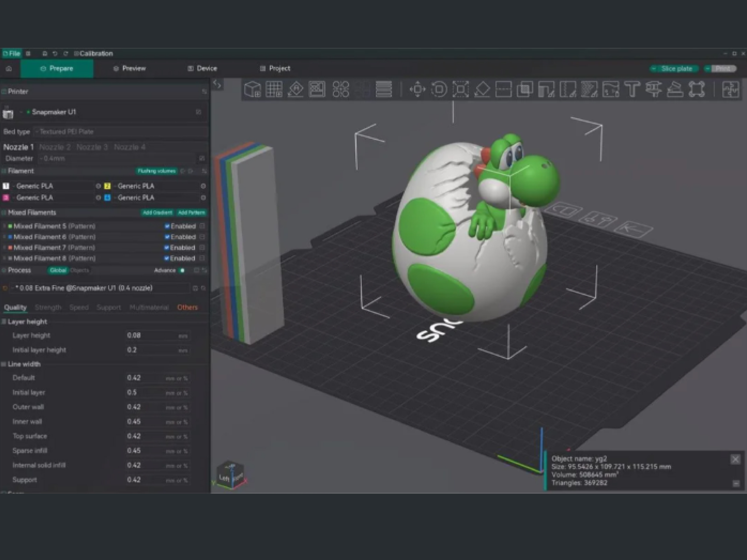The height and width of the screenshot is (560, 747).
Task: Click the Add plate grid icon
Action: [x=274, y=89]
